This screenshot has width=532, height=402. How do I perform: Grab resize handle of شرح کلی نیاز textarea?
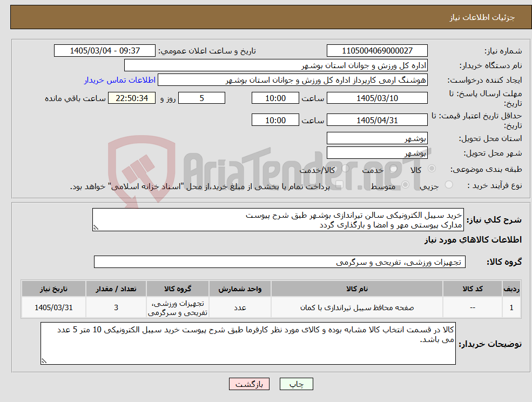pyautogui.click(x=96, y=228)
